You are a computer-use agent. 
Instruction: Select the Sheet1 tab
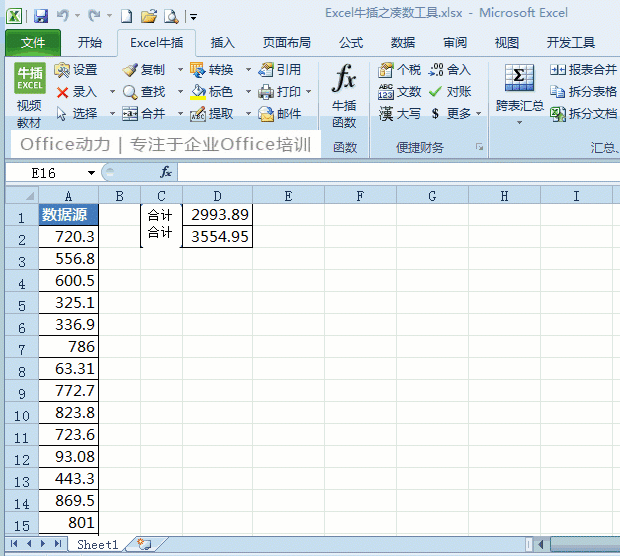[x=98, y=545]
